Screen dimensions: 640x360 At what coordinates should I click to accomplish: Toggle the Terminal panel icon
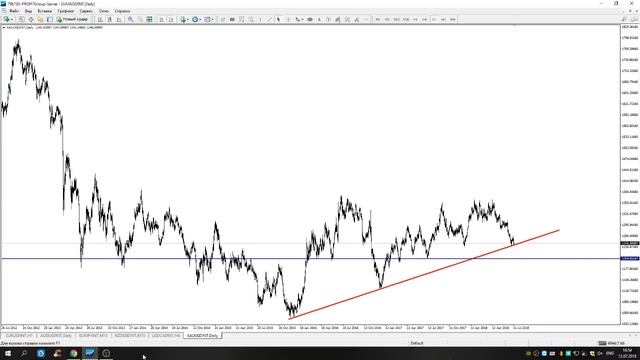49,19
